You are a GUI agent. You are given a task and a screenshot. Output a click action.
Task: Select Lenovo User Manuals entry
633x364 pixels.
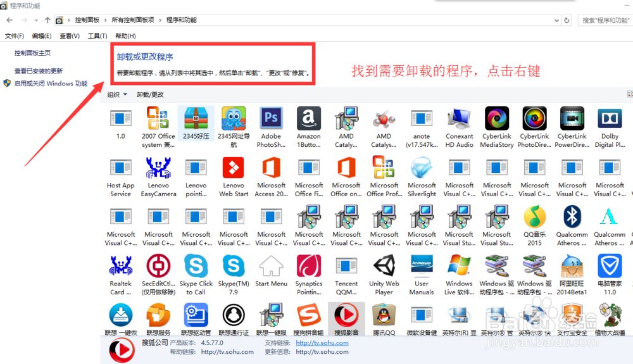(x=422, y=275)
